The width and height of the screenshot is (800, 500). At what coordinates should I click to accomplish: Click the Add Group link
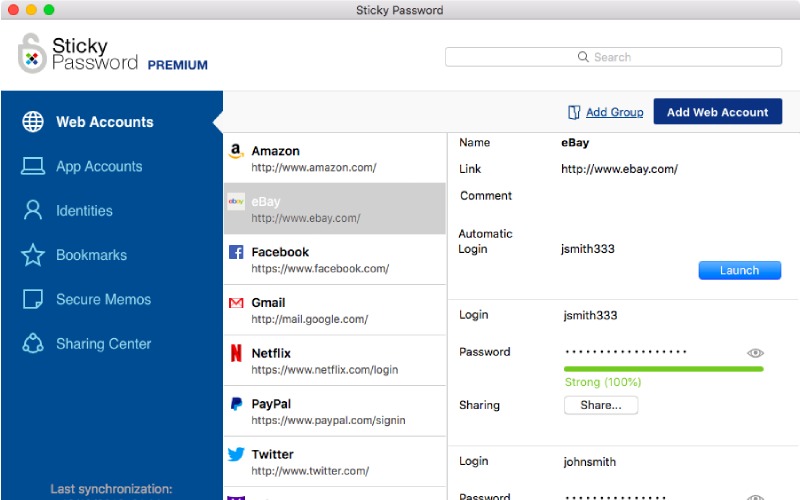pos(614,112)
